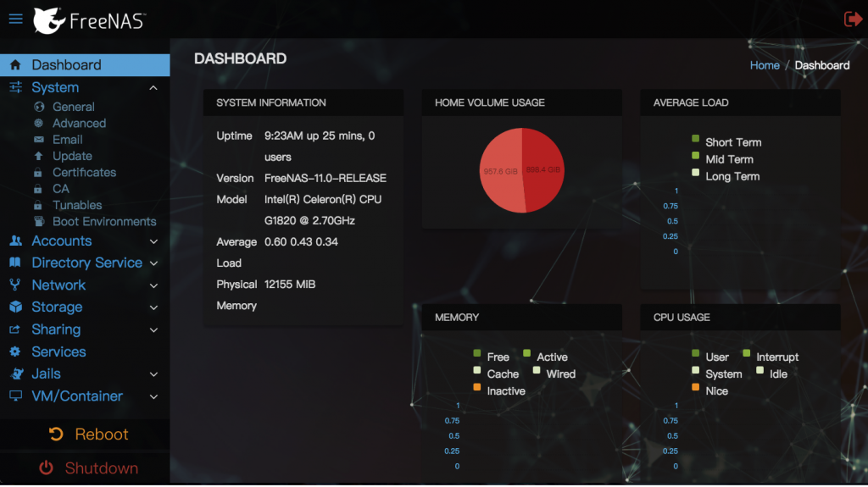
Task: Open Boot Environments under System
Action: coord(104,221)
